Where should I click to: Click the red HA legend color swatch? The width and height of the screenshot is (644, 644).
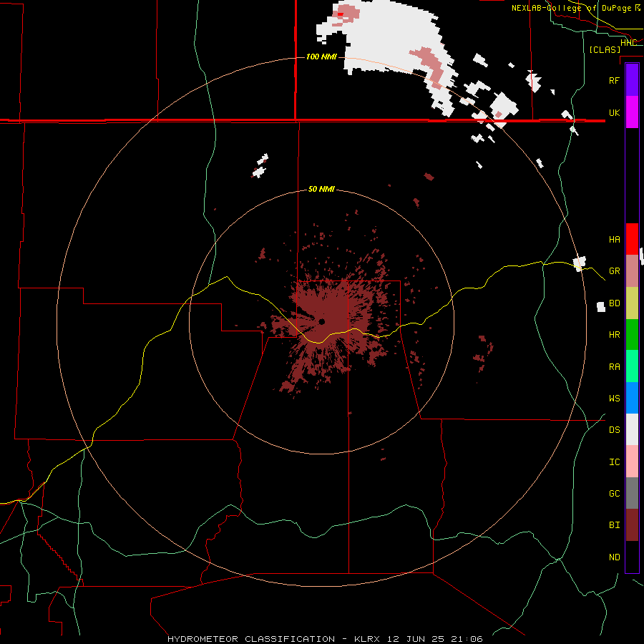coord(632,239)
